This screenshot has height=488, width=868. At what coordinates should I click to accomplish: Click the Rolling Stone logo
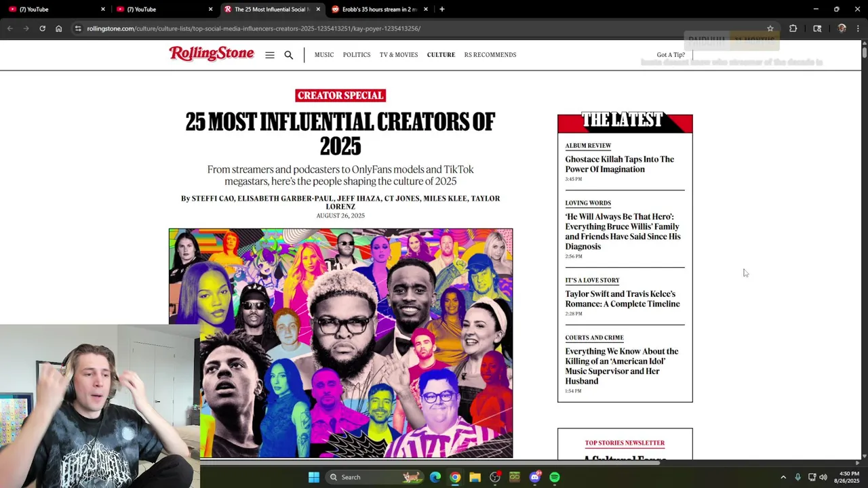click(212, 54)
